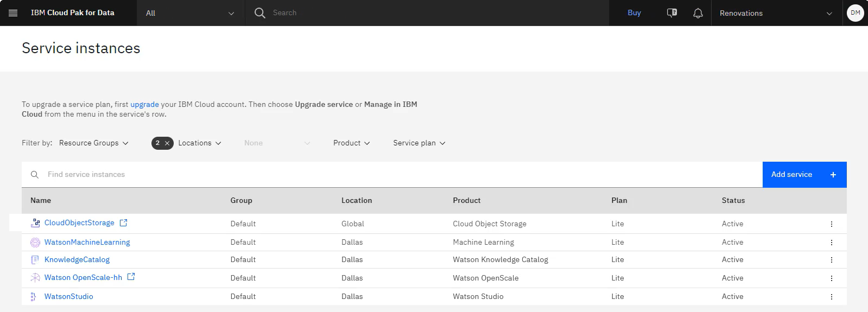Open overflow menu for CloudObjectStorage row
The height and width of the screenshot is (312, 868).
[831, 224]
